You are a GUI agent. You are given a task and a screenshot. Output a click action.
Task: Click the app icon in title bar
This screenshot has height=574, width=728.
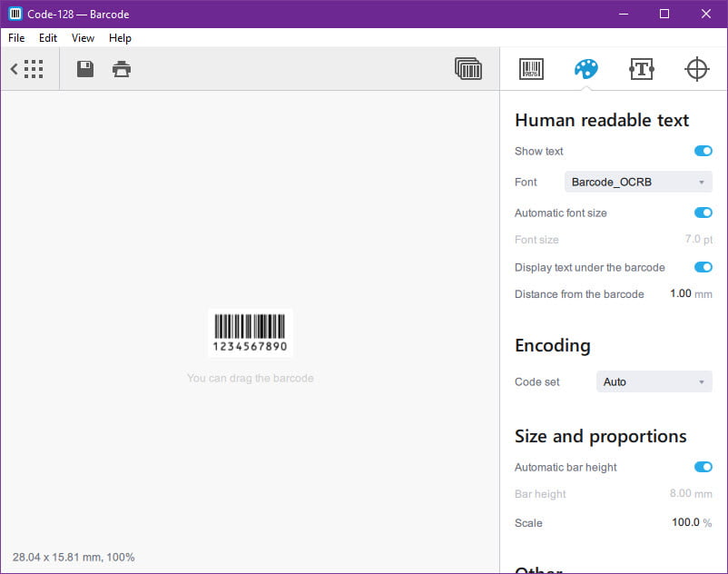coord(15,14)
